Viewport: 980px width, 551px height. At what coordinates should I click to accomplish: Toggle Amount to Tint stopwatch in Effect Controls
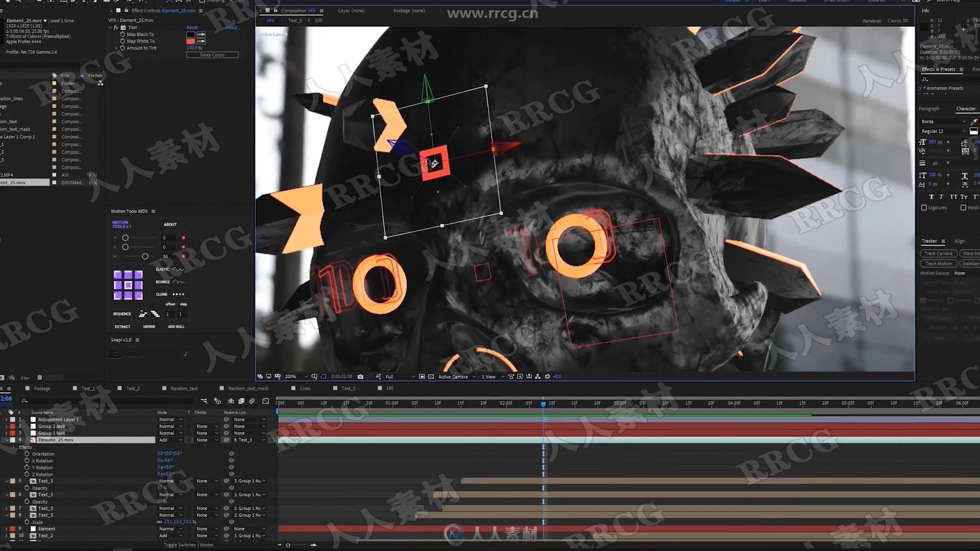[x=122, y=48]
